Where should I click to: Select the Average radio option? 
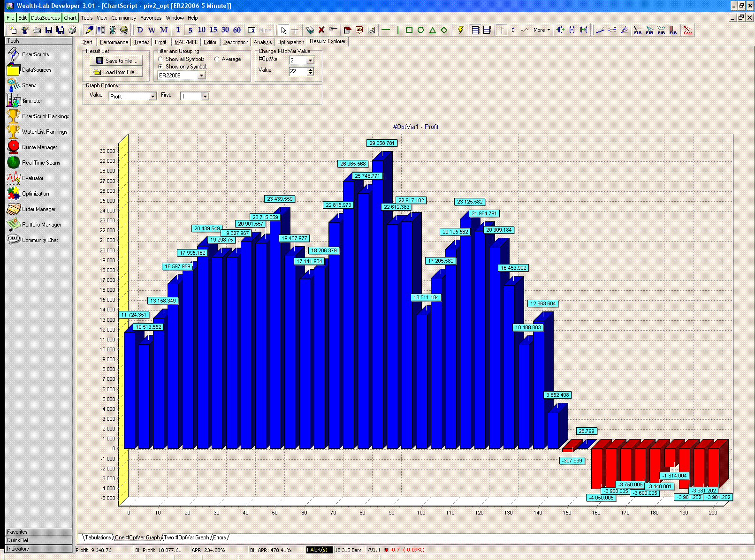coord(216,59)
